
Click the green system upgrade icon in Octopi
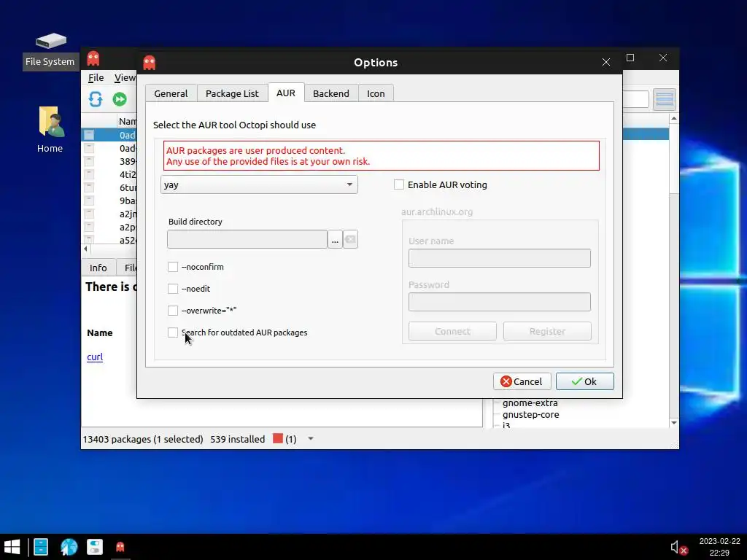pyautogui.click(x=120, y=99)
